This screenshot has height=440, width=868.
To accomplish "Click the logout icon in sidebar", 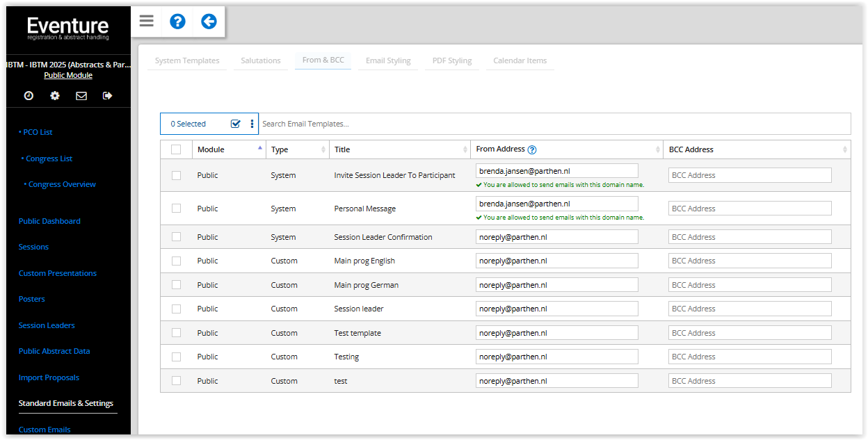I will pos(107,96).
